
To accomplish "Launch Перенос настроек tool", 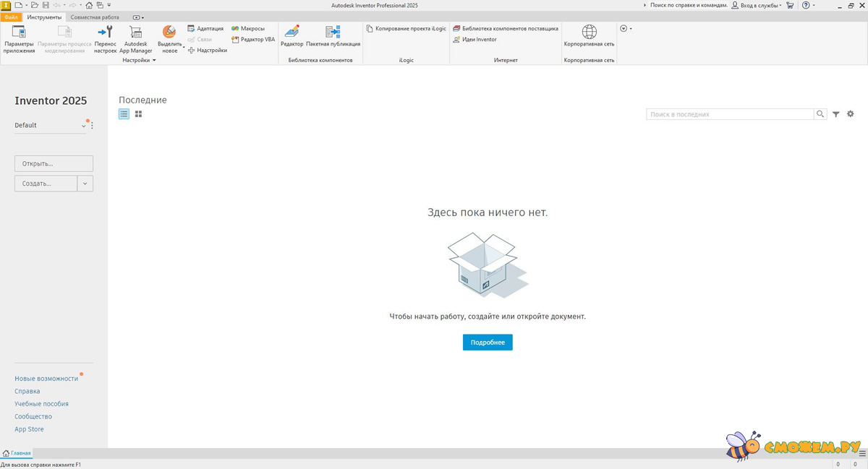I will point(106,39).
